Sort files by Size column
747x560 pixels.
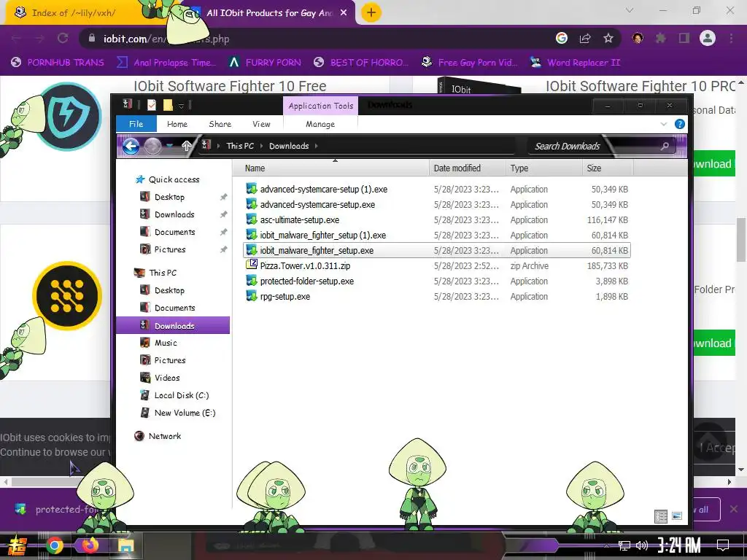tap(608, 168)
